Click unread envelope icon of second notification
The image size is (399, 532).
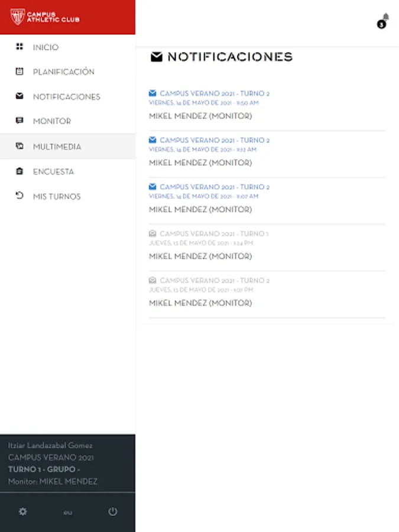[153, 140]
